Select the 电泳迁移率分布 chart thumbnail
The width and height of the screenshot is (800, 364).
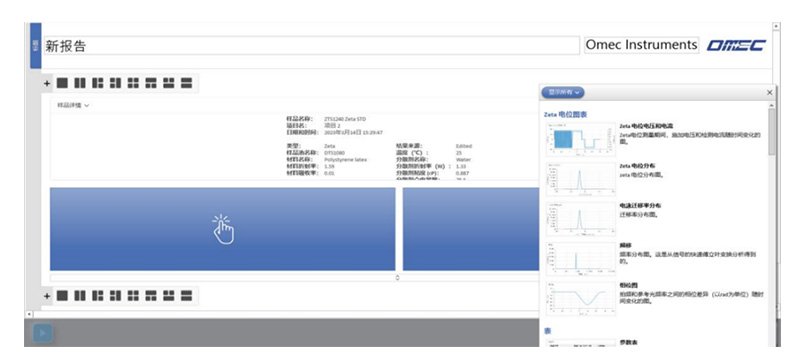point(581,219)
